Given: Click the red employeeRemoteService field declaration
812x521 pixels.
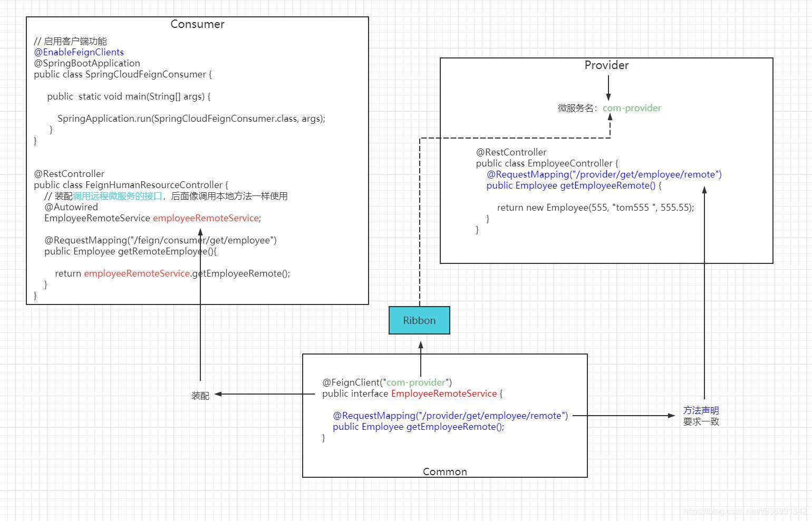Looking at the screenshot, I should [x=206, y=218].
